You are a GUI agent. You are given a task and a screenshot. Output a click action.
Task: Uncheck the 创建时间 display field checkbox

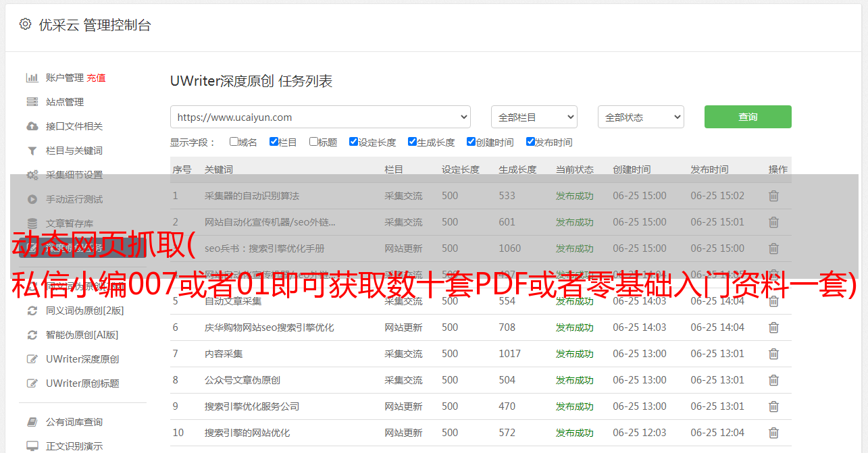(x=471, y=142)
